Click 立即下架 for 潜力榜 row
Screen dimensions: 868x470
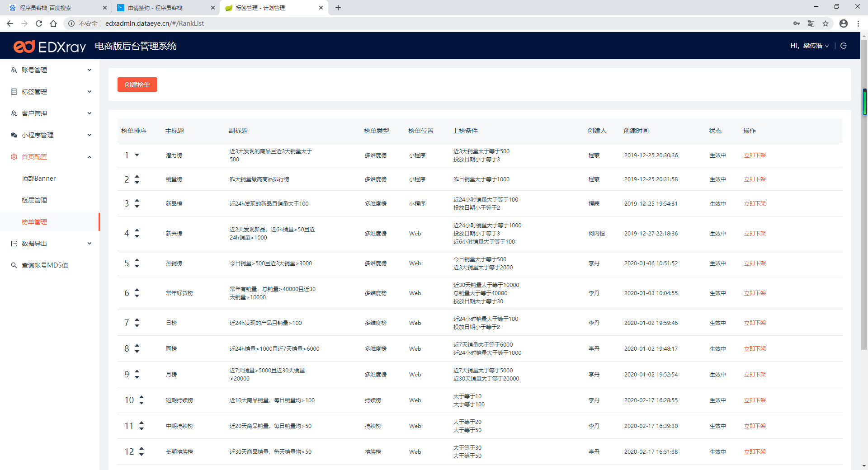[x=755, y=155]
